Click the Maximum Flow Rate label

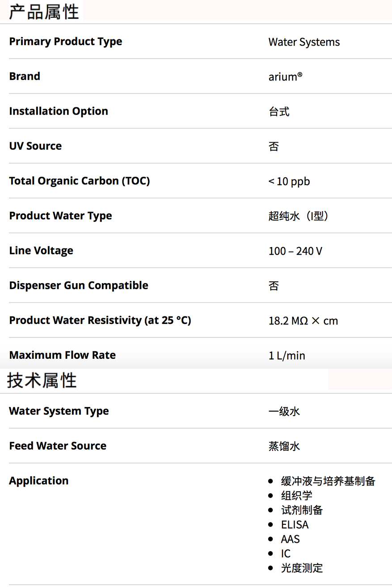[62, 356]
